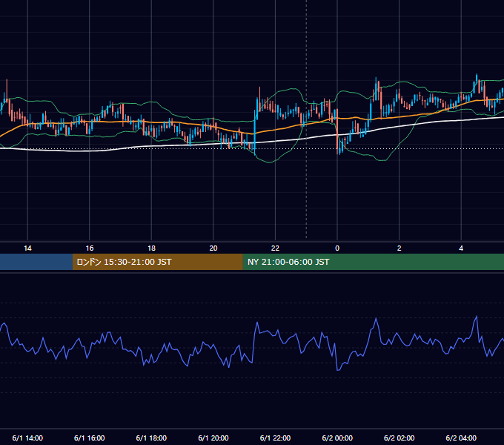Click the 6/2 00:00 date label
The height and width of the screenshot is (445, 504).
coord(337,438)
